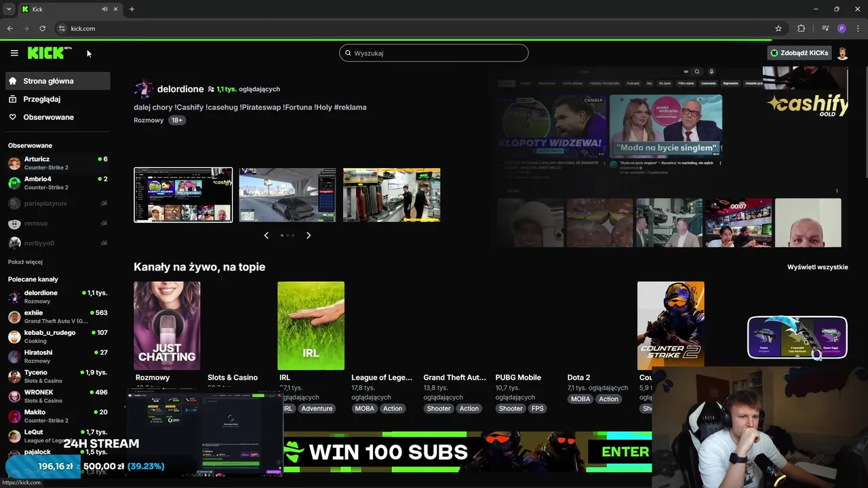Click the 18+ badge on featured stream
The height and width of the screenshot is (488, 868).
click(x=177, y=120)
